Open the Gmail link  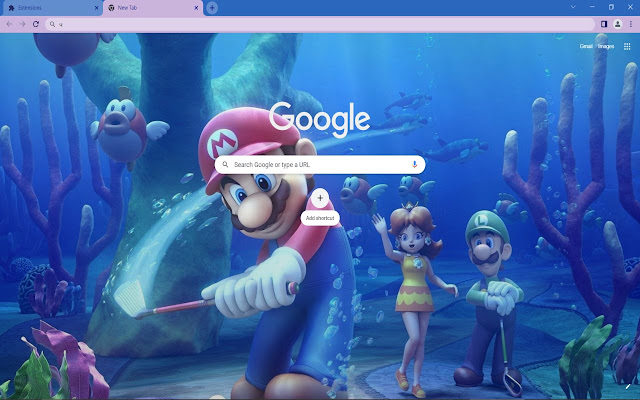pos(586,46)
